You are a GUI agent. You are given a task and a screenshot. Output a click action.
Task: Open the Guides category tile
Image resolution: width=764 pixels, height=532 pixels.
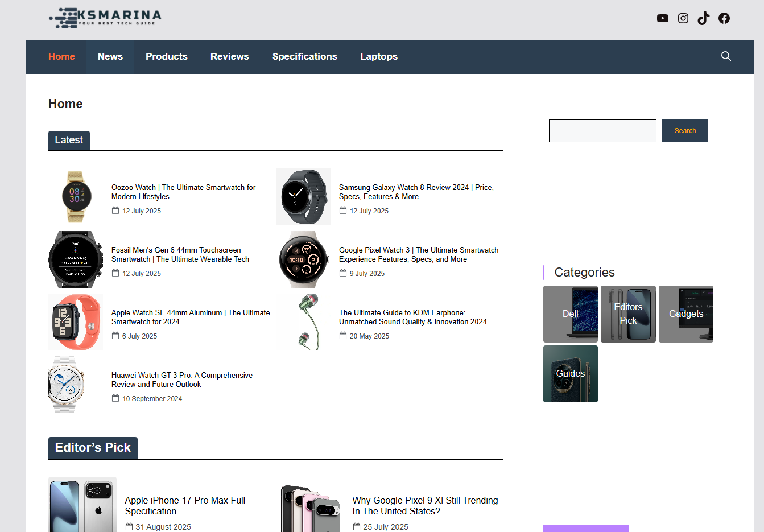[570, 374]
